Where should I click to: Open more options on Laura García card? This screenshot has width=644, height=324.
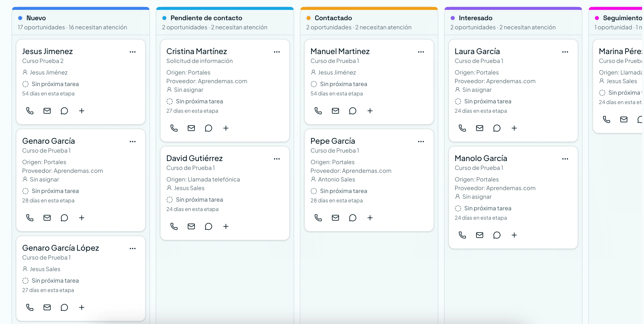coord(565,52)
